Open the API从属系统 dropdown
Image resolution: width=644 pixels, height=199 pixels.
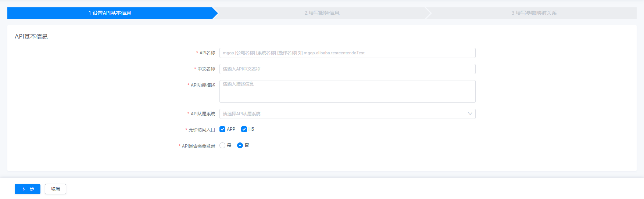(x=347, y=114)
